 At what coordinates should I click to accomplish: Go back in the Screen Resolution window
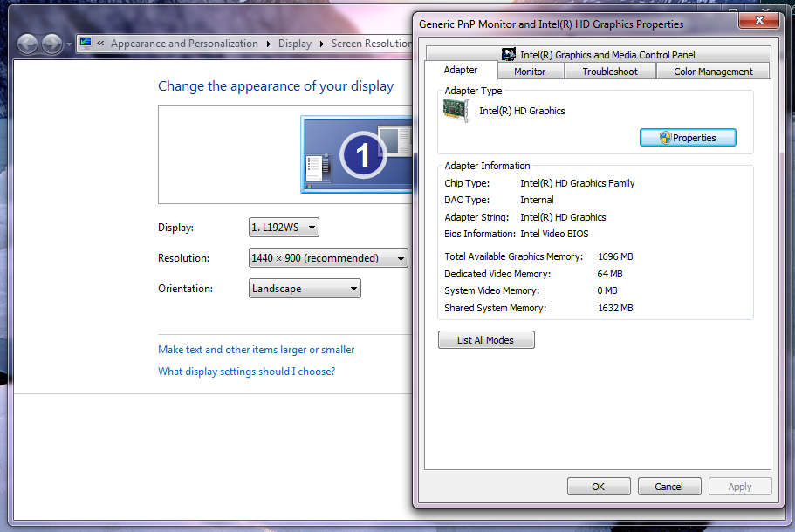pos(27,44)
